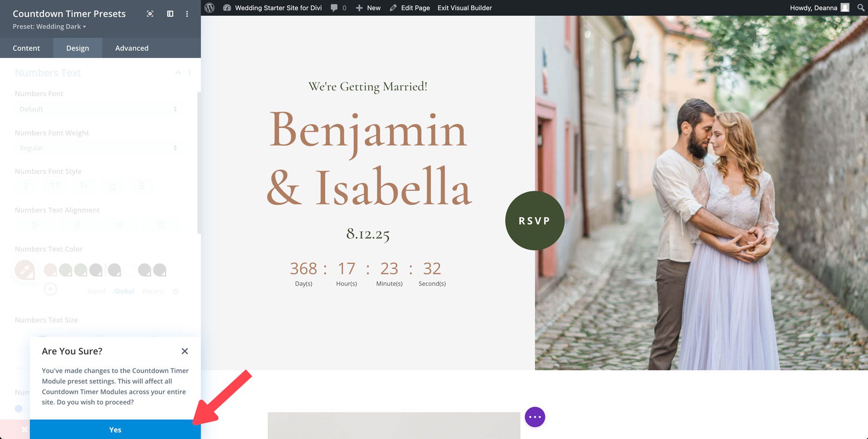868x439 pixels.
Task: Open the search icon in the admin bar
Action: [860, 8]
